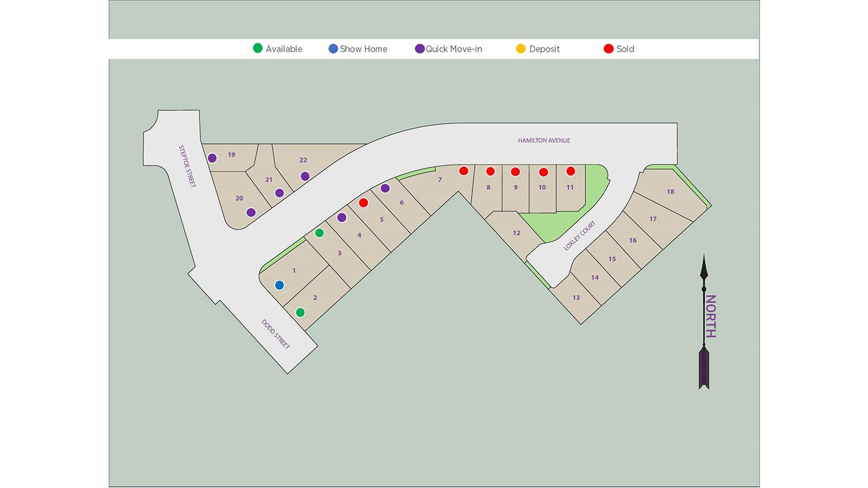This screenshot has width=868, height=488.
Task: Click the number 2 lot label
Action: (x=315, y=298)
